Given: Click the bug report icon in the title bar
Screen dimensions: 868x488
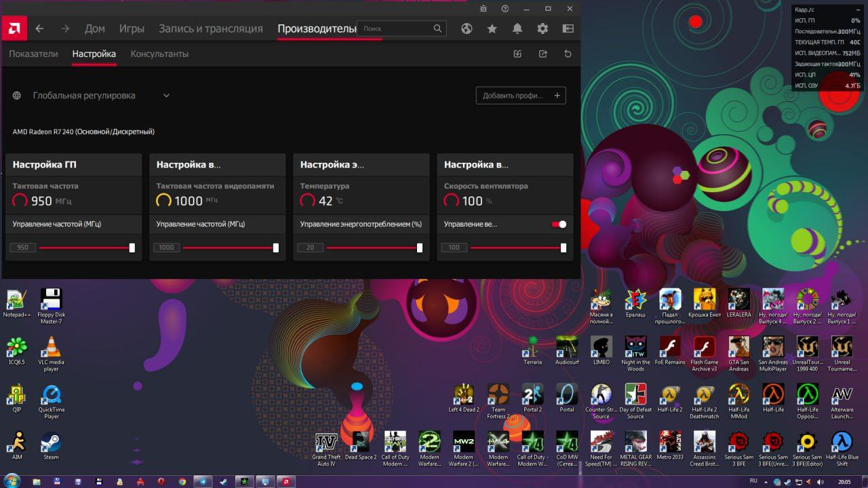Looking at the screenshot, I should 483,8.
